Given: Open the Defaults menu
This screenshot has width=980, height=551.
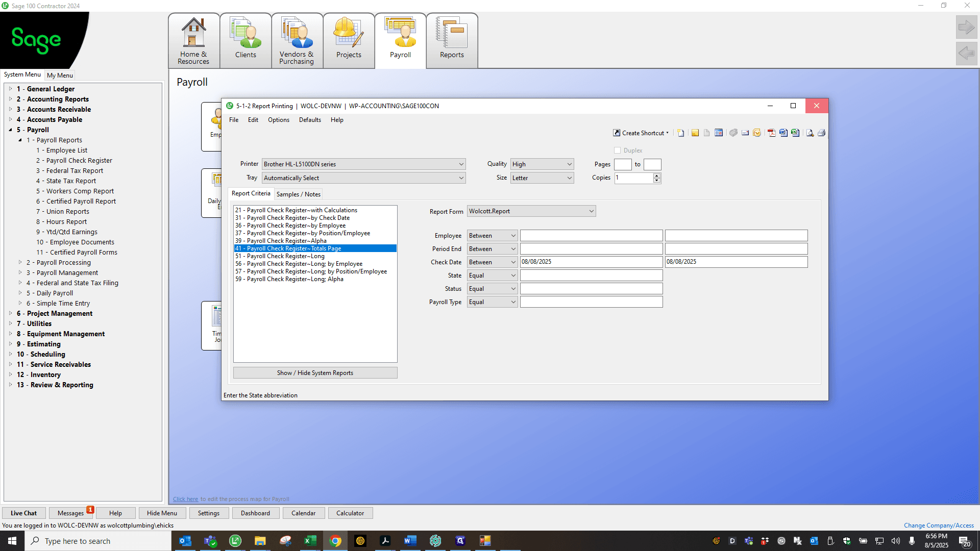Looking at the screenshot, I should (310, 120).
